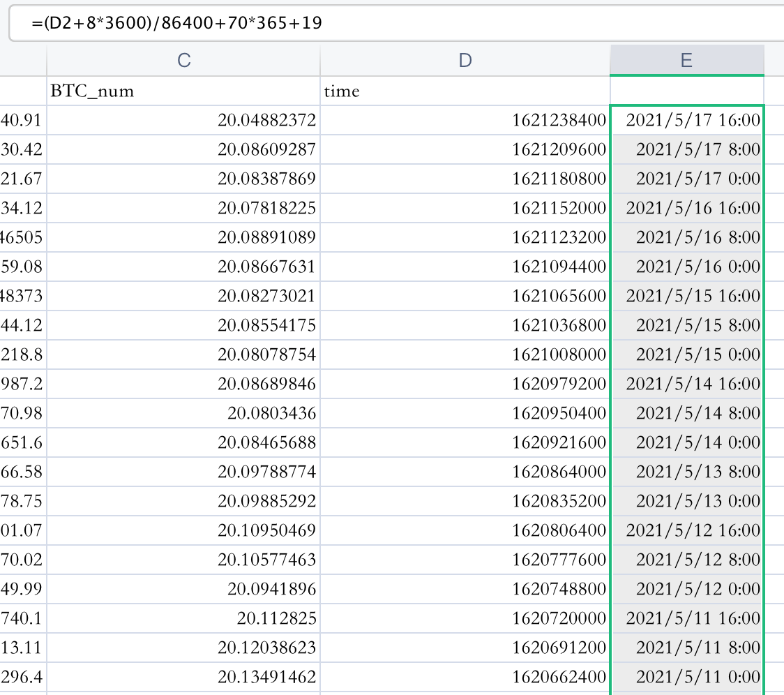784x695 pixels.
Task: Select date cell 2021/5/12 0:00
Action: click(687, 589)
